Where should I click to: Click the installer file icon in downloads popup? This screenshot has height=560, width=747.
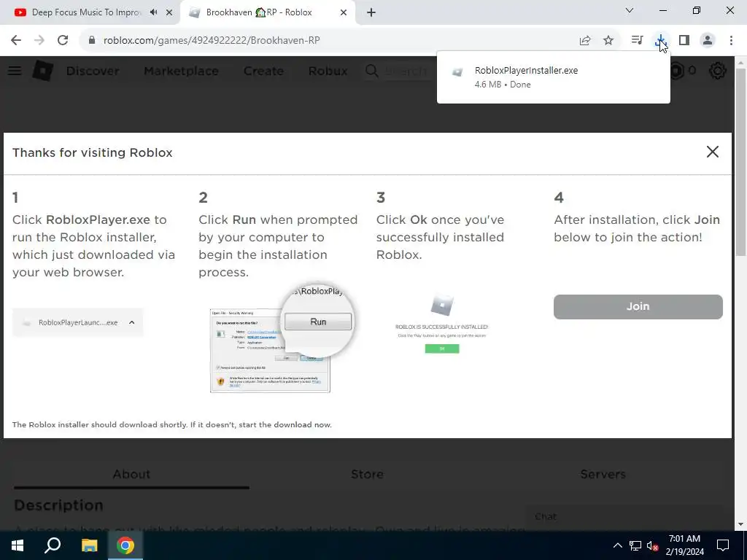457,72
